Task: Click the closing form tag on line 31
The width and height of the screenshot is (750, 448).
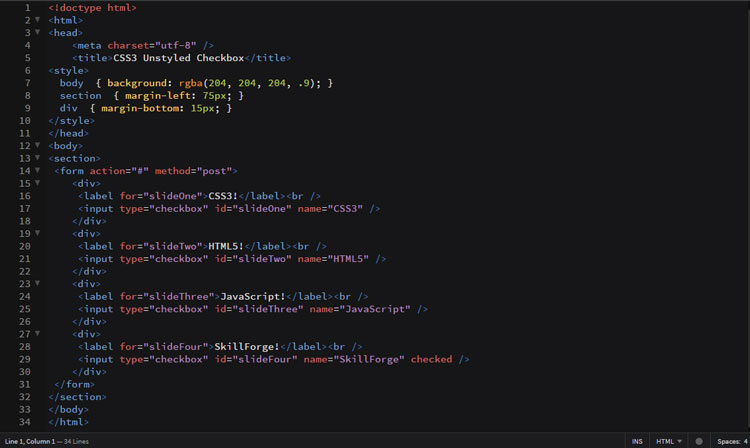Action: coord(75,384)
